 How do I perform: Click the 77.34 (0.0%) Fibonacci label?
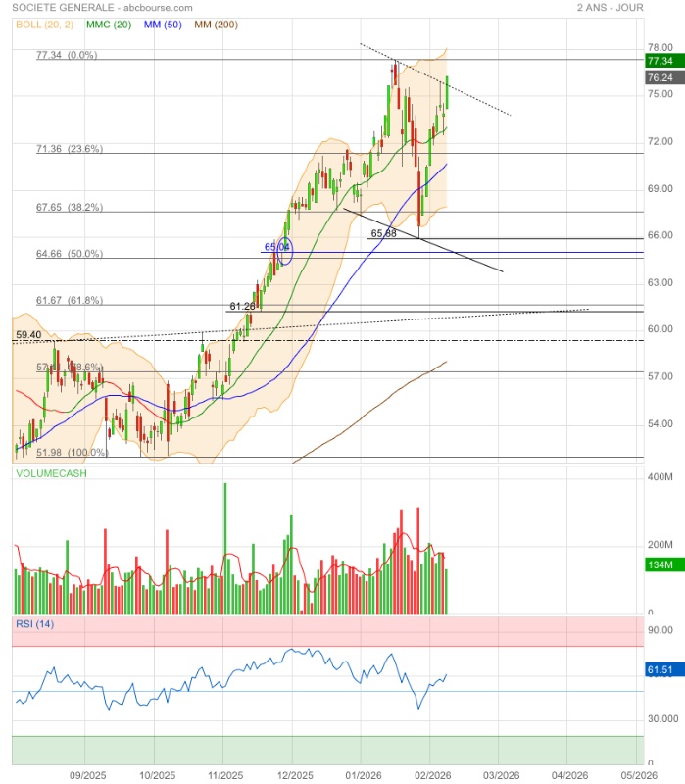click(67, 55)
